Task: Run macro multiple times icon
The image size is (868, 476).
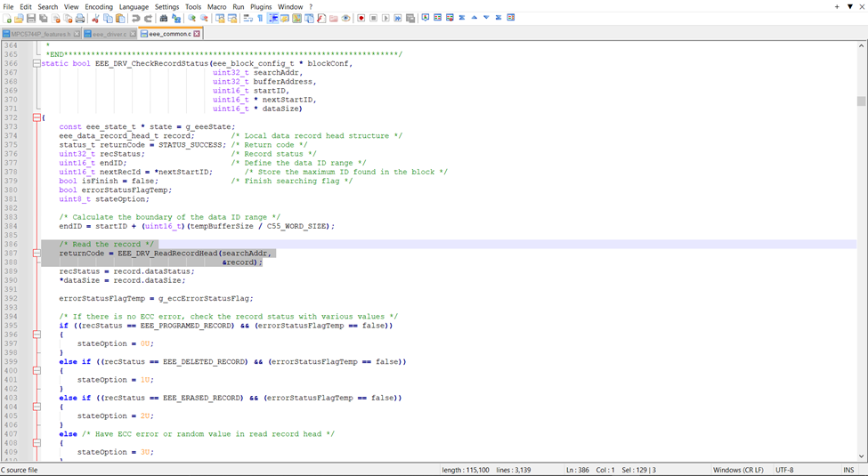Action: (398, 19)
